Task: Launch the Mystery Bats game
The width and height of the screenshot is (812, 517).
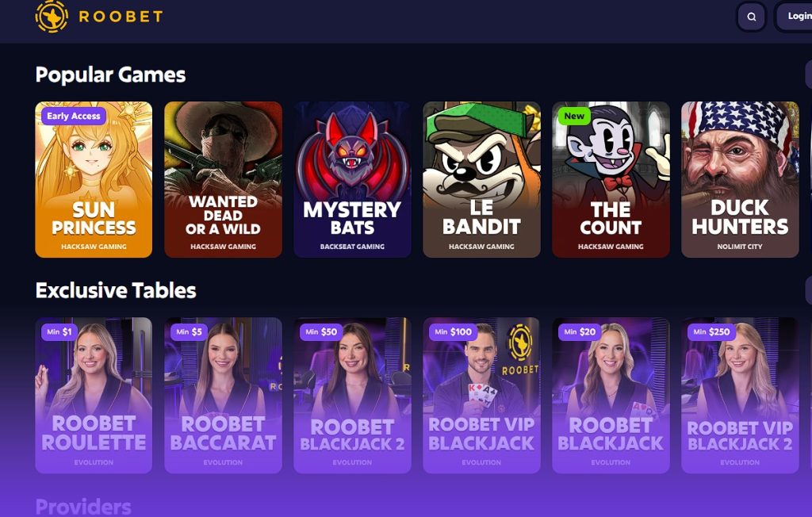Action: [x=352, y=179]
